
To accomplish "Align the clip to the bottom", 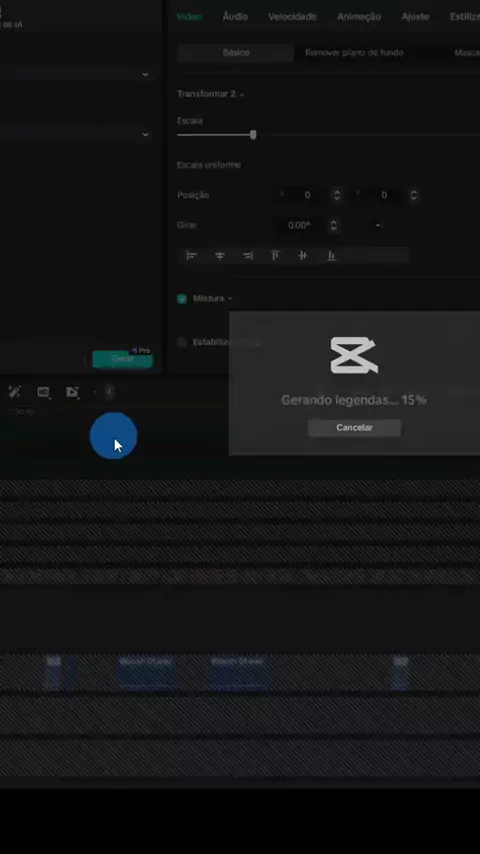I will point(331,255).
